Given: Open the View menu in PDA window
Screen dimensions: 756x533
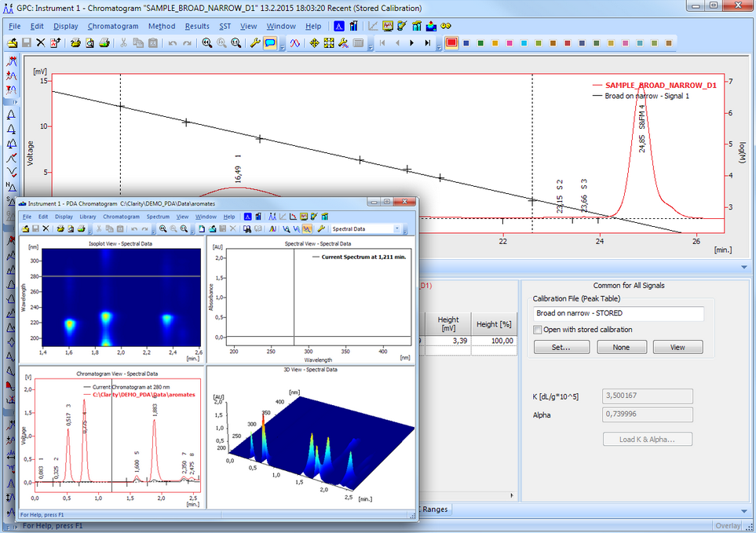Looking at the screenshot, I should 182,217.
